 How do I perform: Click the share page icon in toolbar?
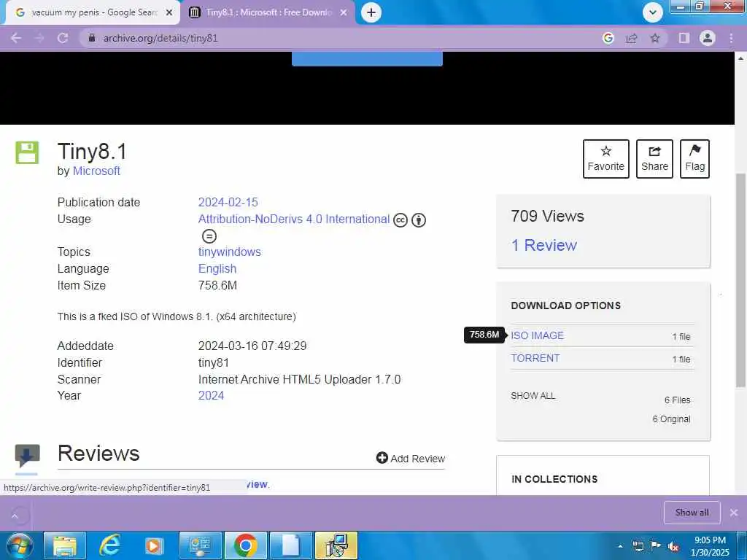coord(631,38)
